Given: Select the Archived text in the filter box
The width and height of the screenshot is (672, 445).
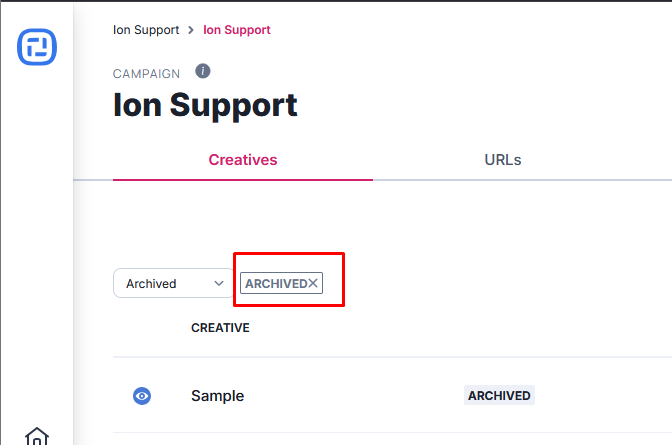Looking at the screenshot, I should (151, 284).
